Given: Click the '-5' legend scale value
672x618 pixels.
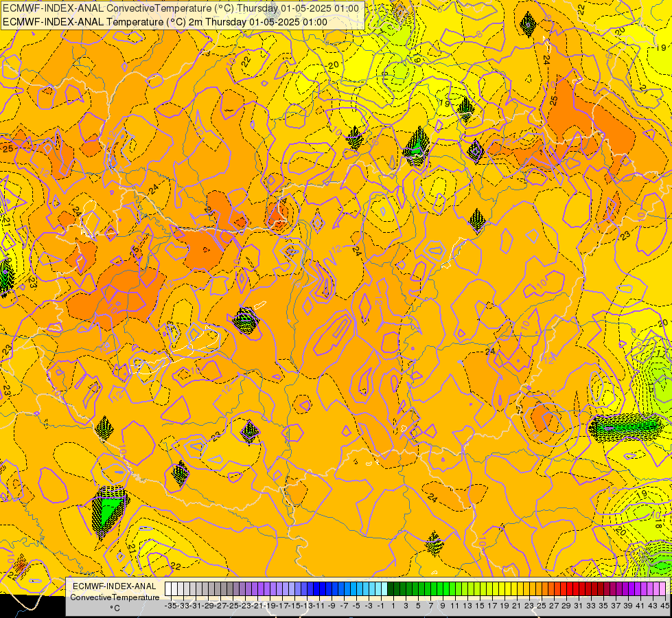Looking at the screenshot, I should [x=356, y=606].
